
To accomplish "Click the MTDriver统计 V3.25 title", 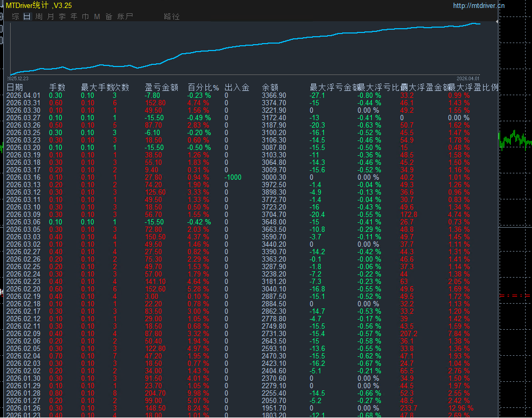I will click(x=39, y=5).
